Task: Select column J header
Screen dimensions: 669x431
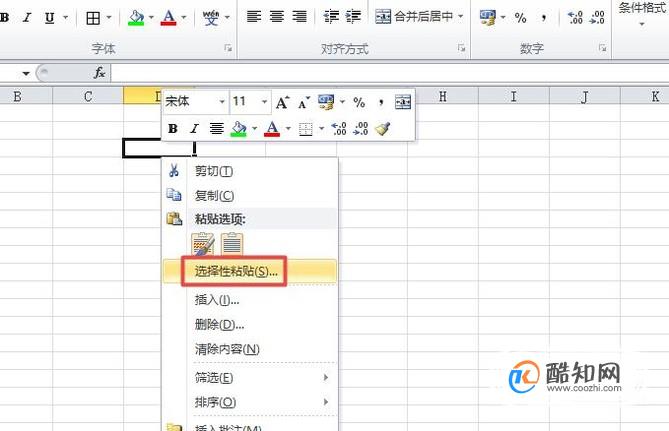Action: pos(585,96)
